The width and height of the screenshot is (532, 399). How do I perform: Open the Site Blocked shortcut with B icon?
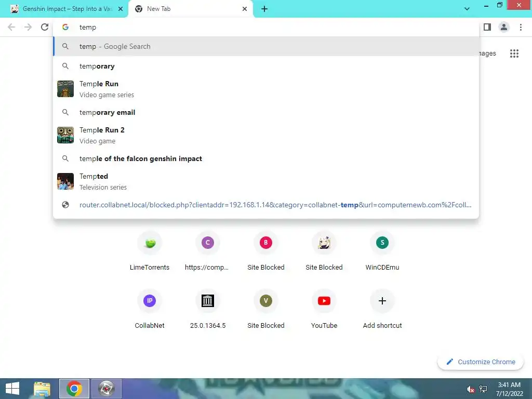click(x=266, y=251)
